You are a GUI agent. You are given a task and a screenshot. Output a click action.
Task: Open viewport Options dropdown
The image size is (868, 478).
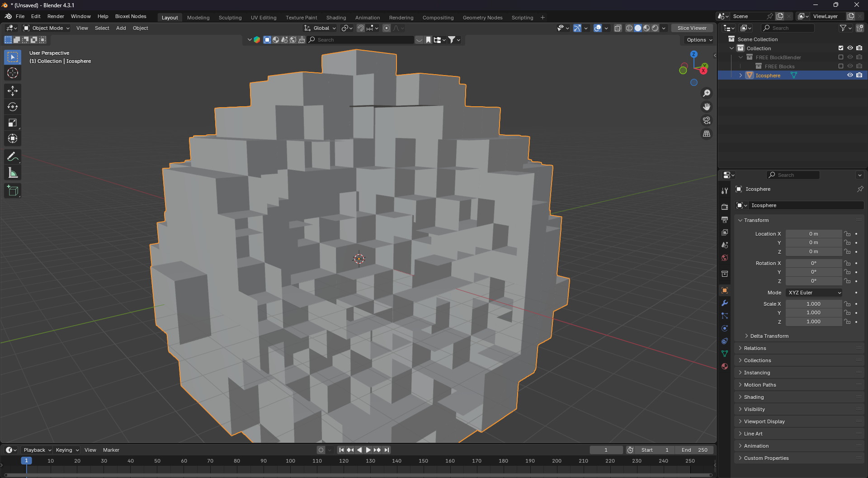pos(699,40)
